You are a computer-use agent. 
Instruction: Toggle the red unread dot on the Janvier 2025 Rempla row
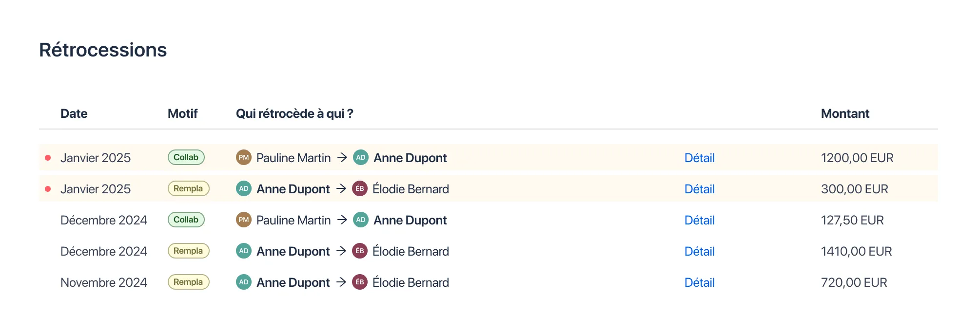pos(47,188)
